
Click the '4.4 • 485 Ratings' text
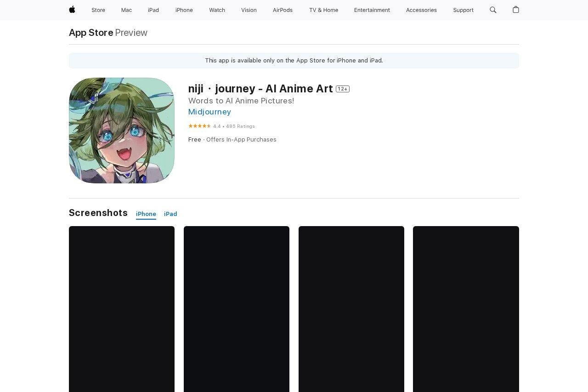pos(234,126)
